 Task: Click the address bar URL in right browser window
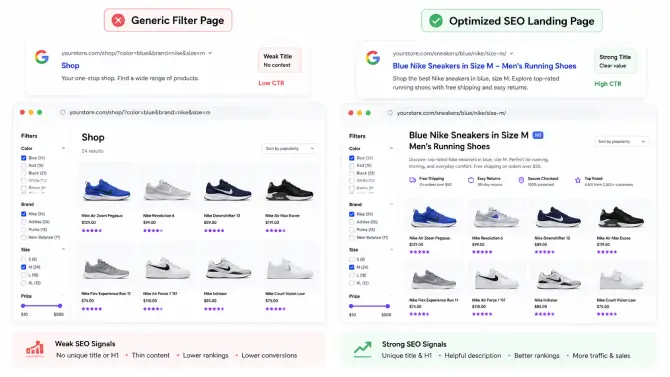451,113
